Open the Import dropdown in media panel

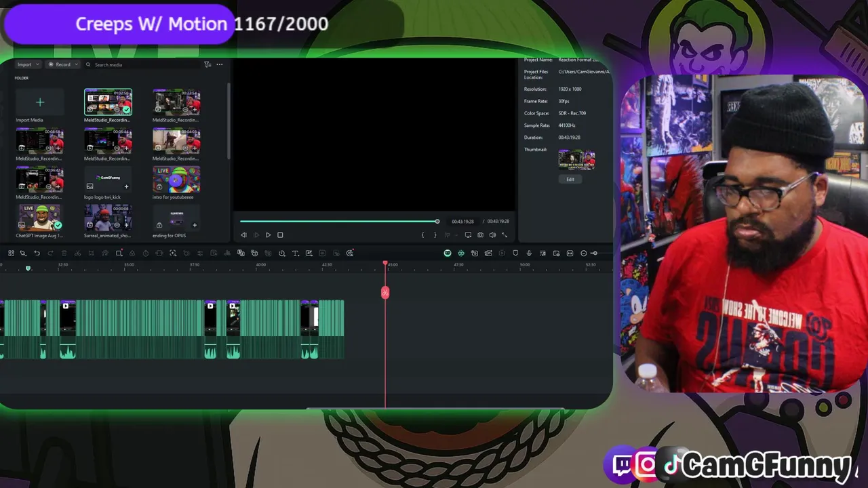[x=26, y=64]
